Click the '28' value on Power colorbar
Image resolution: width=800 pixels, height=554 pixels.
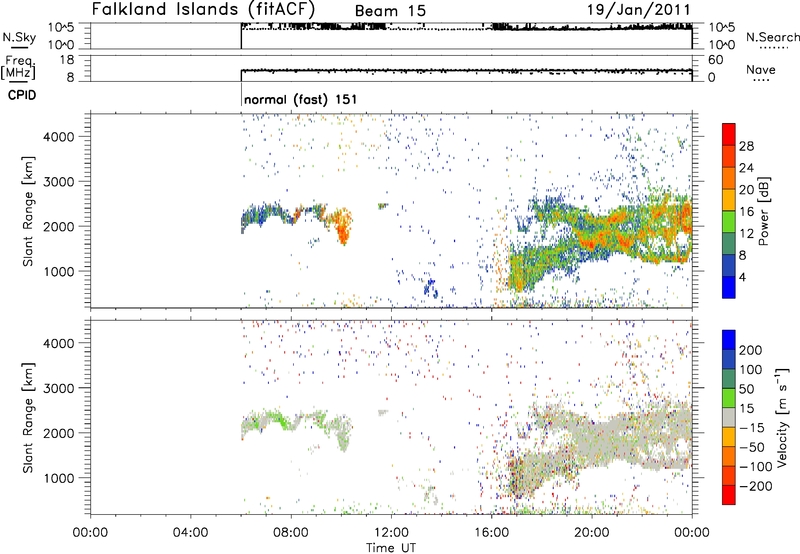[746, 146]
